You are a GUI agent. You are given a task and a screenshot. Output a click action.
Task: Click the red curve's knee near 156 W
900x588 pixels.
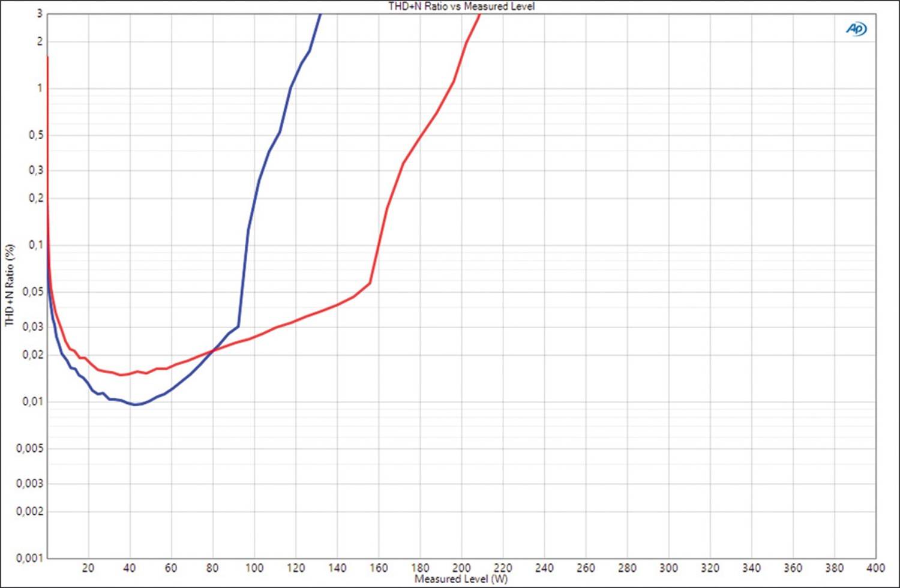click(370, 283)
